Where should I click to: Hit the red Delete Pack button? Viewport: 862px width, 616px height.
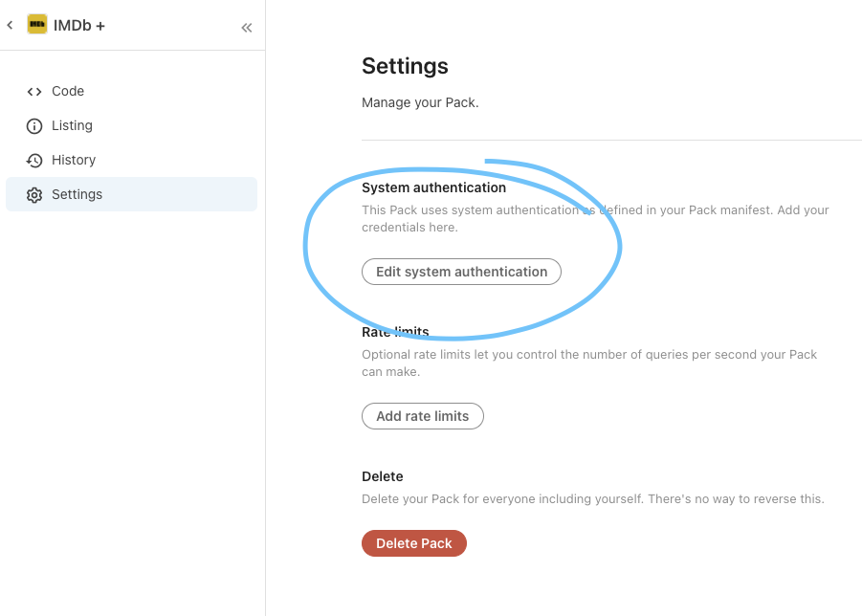coord(413,543)
